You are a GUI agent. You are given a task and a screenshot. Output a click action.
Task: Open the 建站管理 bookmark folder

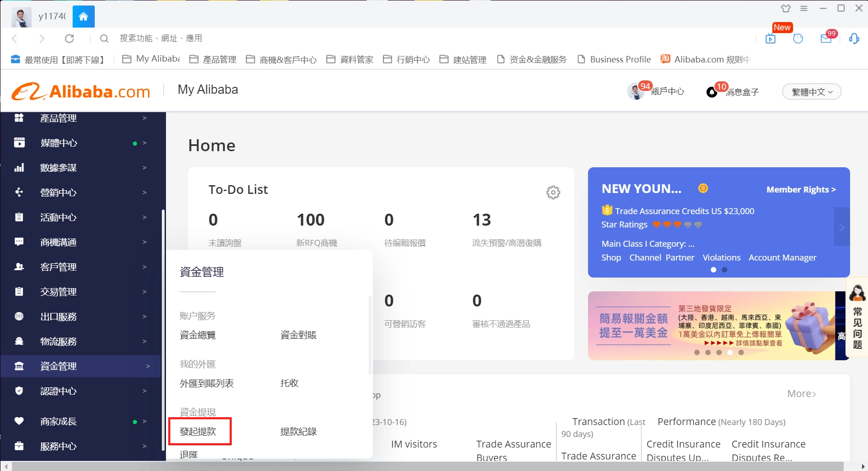click(x=463, y=59)
